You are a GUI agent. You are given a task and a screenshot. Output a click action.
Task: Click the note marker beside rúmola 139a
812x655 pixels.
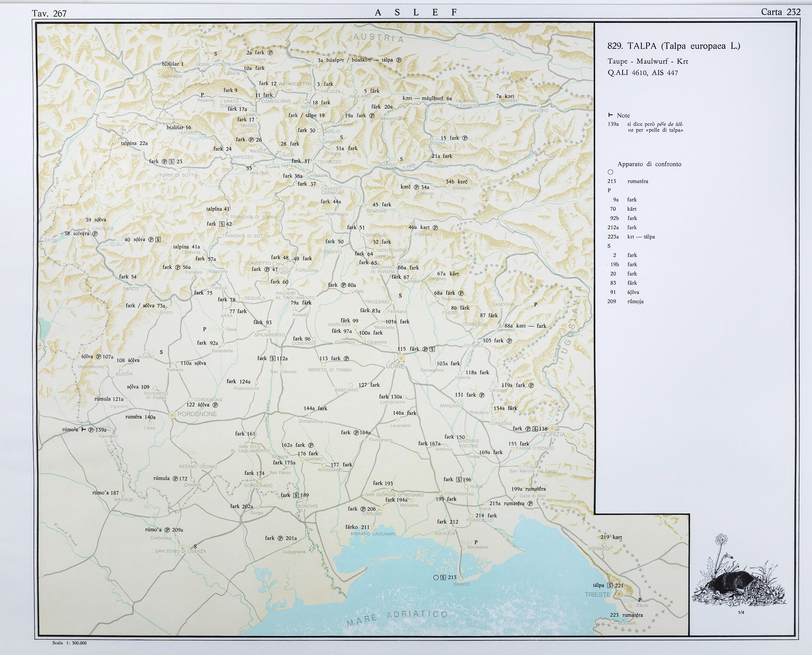click(83, 429)
